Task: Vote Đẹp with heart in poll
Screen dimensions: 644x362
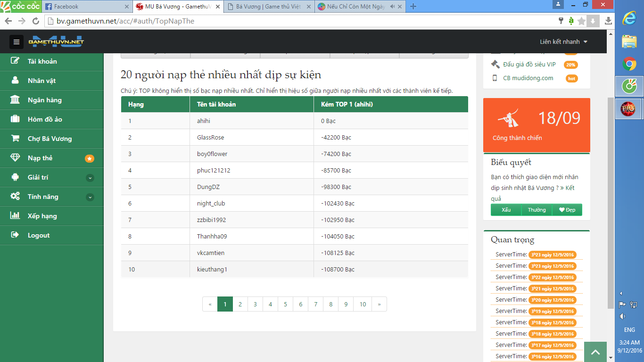Action: pyautogui.click(x=567, y=210)
